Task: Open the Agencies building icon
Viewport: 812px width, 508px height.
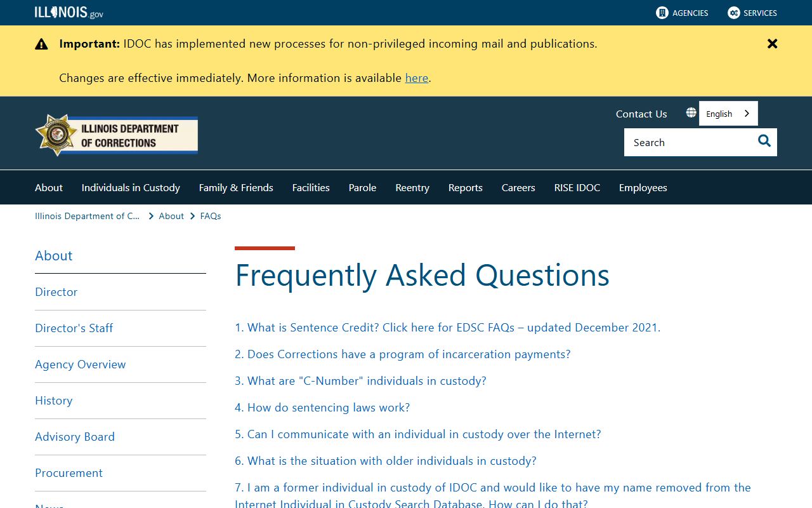Action: (662, 13)
